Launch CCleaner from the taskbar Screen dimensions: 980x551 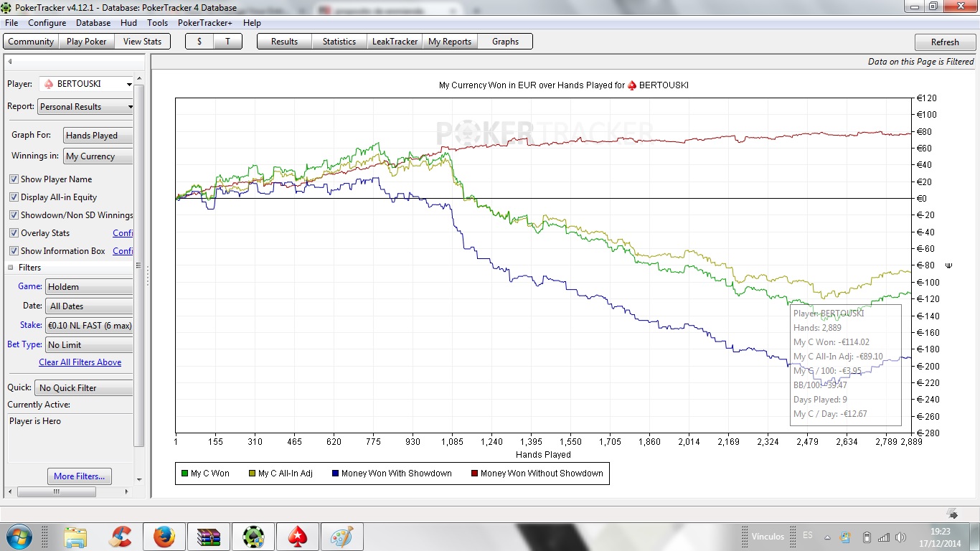[120, 537]
